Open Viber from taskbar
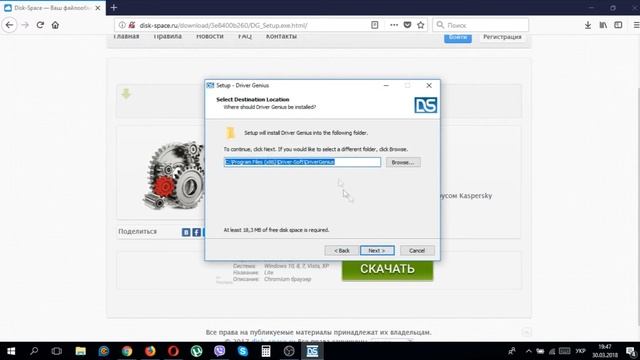Image resolution: width=640 pixels, height=360 pixels. (x=220, y=351)
